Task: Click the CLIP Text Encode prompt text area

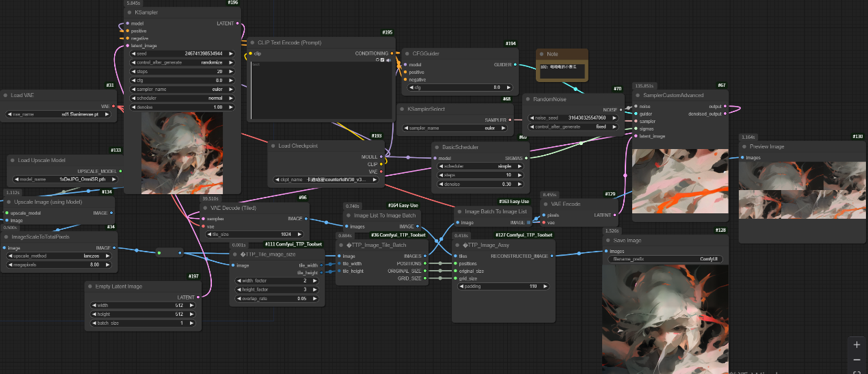Action: pos(320,89)
